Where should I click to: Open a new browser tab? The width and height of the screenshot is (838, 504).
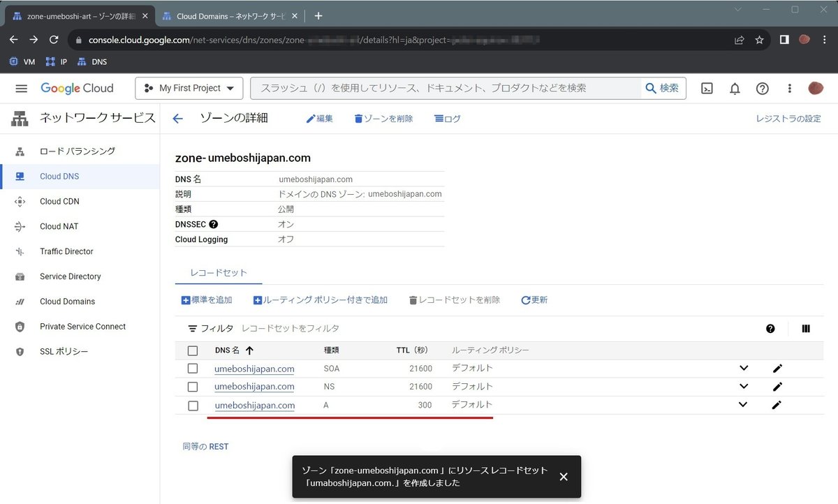(x=318, y=15)
